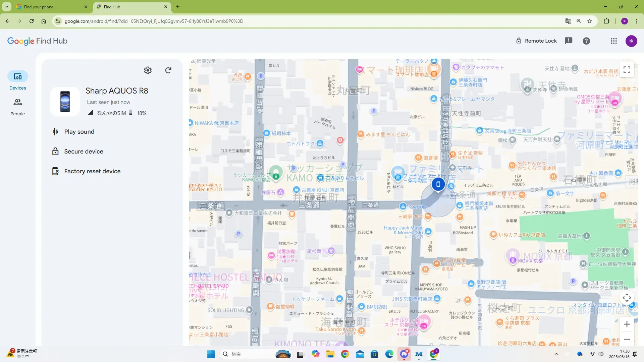Bookmark this page with the star icon
This screenshot has height=362, width=644.
tap(590, 21)
